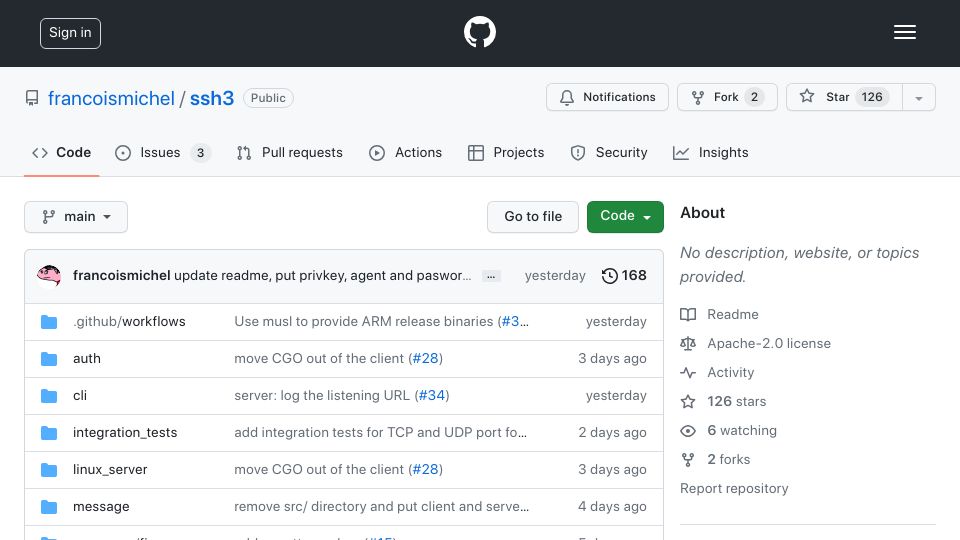Open the Activity link
Image resolution: width=960 pixels, height=540 pixels.
coord(717,372)
